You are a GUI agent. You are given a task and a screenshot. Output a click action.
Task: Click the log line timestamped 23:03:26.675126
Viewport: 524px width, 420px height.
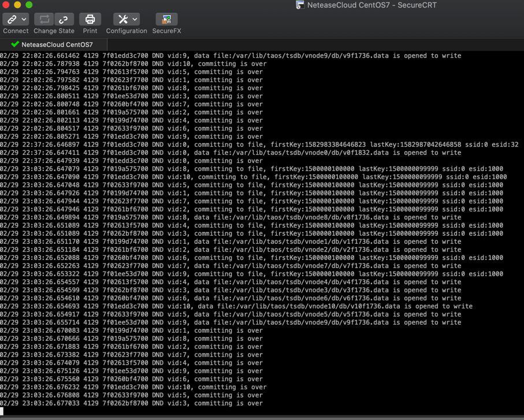(x=131, y=371)
